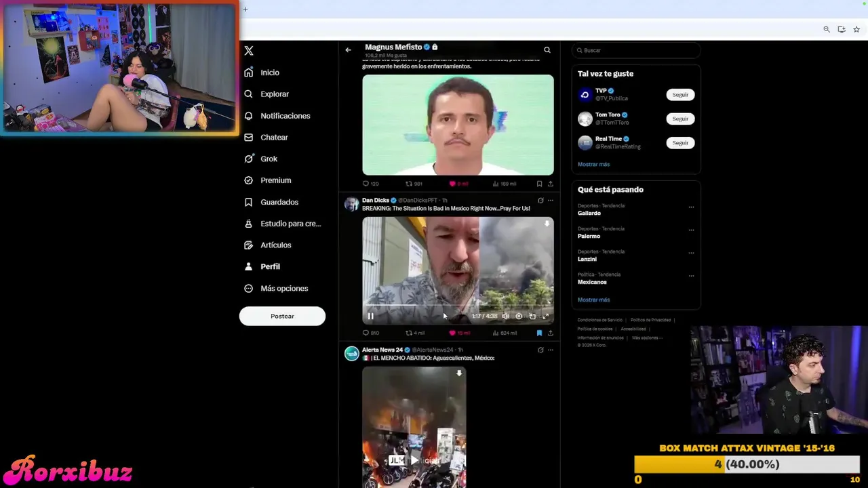Viewport: 868px width, 488px height.
Task: Open more options for Palermo trend
Action: click(x=691, y=230)
